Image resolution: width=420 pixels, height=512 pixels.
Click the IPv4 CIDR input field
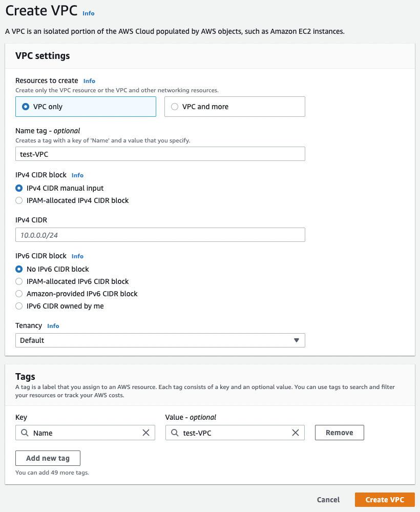coord(160,235)
